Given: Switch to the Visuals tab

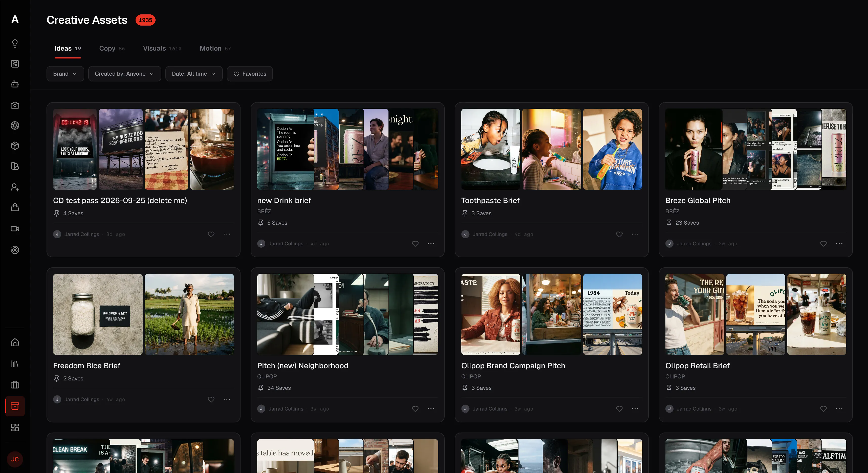Looking at the screenshot, I should 162,49.
